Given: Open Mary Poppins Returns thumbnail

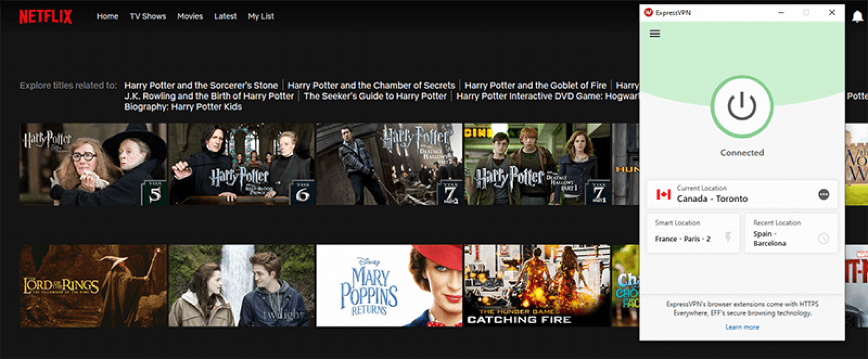Looking at the screenshot, I should (389, 286).
